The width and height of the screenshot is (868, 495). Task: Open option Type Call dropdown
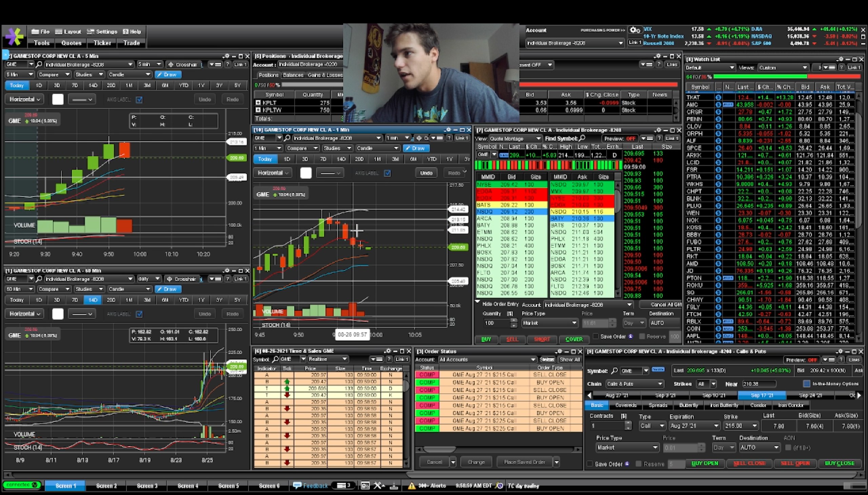pyautogui.click(x=652, y=426)
